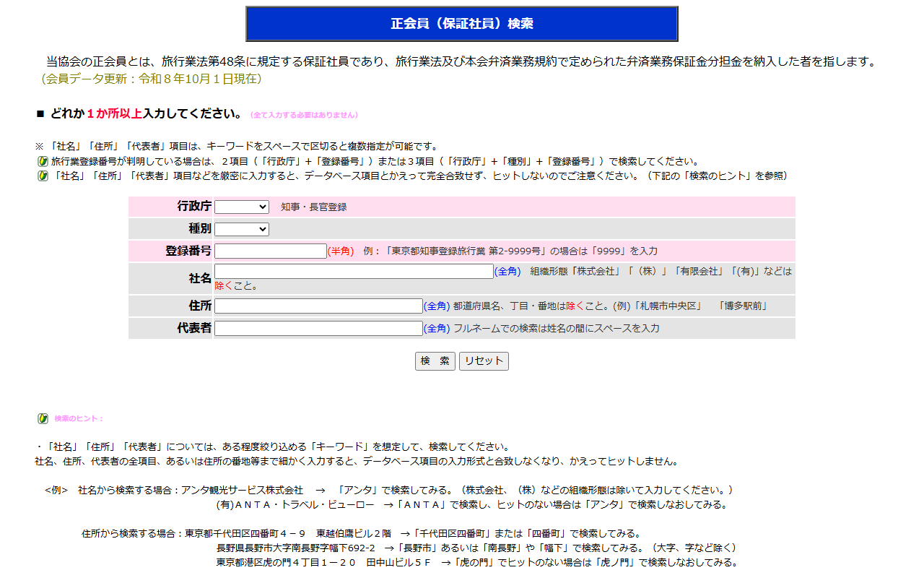Open the 種別 dropdown
Image resolution: width=924 pixels, height=578 pixels.
pos(242,229)
